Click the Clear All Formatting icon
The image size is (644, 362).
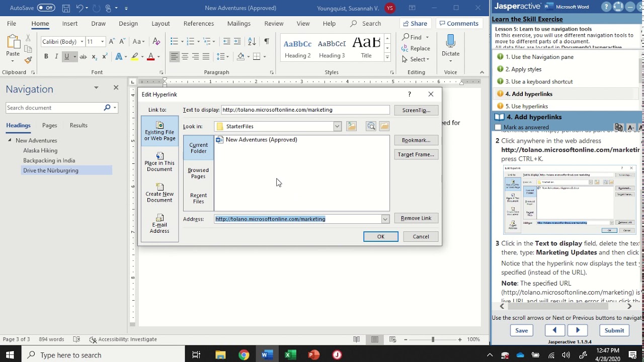pos(156,42)
